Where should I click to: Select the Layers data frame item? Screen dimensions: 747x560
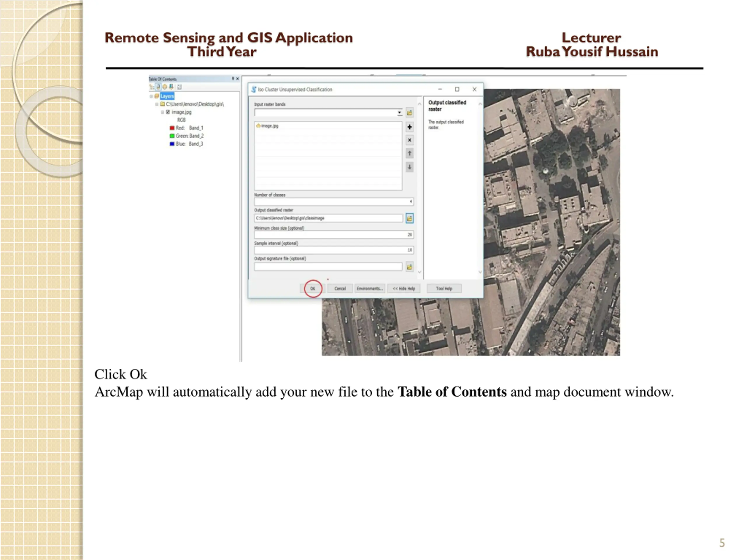click(x=167, y=96)
